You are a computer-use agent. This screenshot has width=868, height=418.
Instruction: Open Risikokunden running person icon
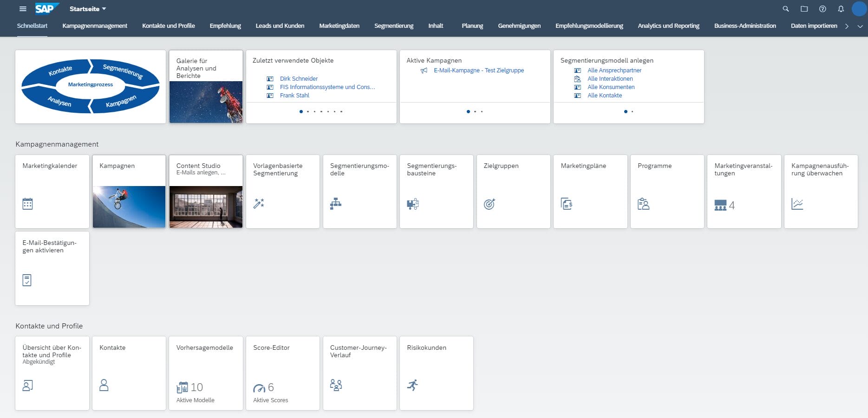(x=412, y=385)
